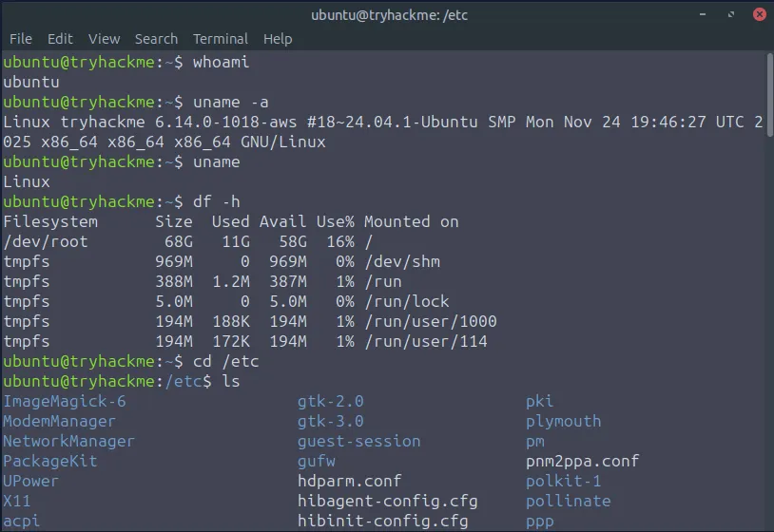Screen dimensions: 774x532
Task: Click the NetworkManager directory name
Action: (x=68, y=441)
